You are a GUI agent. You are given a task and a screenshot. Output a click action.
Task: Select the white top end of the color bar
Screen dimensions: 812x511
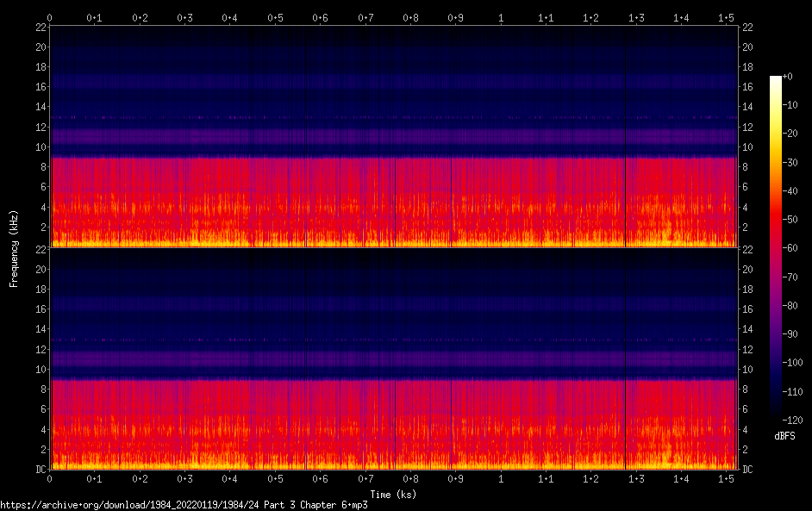tap(776, 79)
